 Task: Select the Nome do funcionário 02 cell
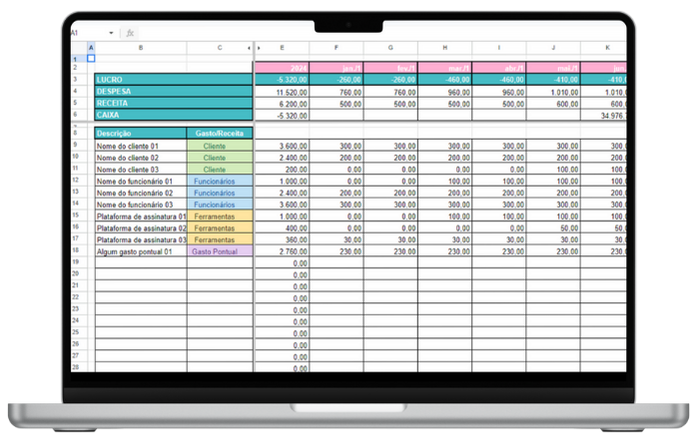[141, 193]
